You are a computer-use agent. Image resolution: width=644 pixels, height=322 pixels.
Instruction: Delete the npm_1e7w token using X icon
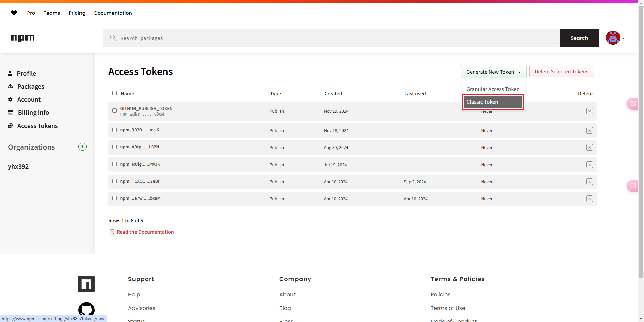tap(589, 199)
